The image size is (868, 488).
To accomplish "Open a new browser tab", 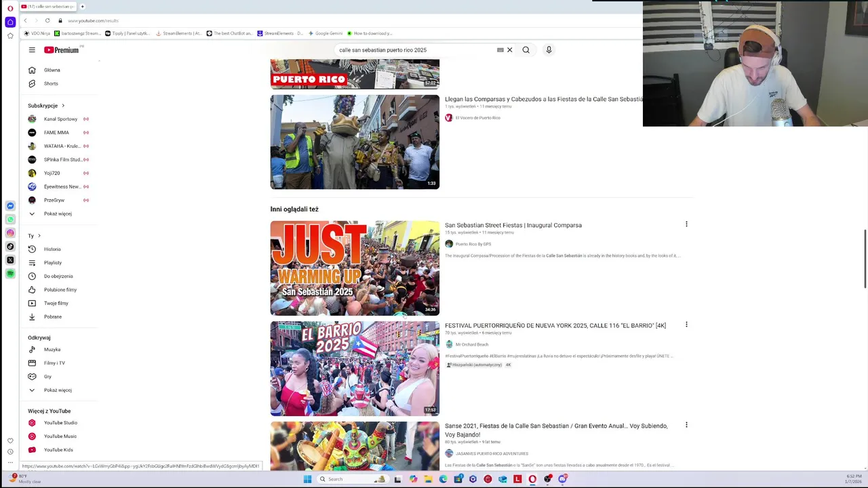I will (x=82, y=7).
